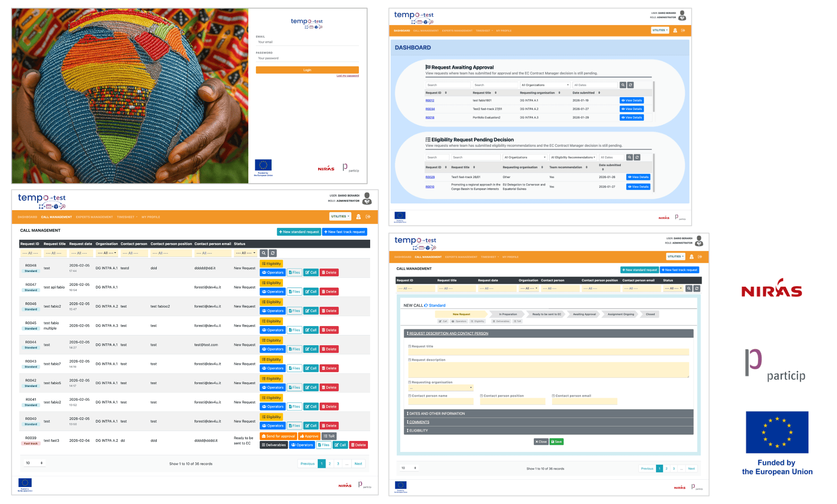
Task: Open the UTILITIES dropdown menu
Action: (340, 216)
